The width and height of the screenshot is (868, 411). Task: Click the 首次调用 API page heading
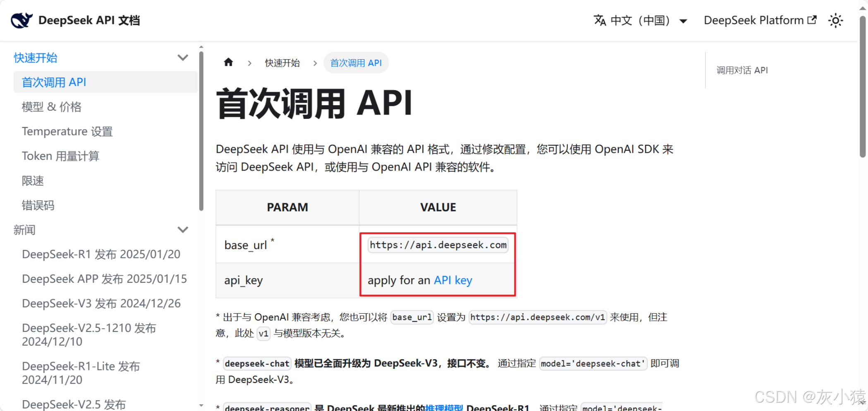(314, 103)
